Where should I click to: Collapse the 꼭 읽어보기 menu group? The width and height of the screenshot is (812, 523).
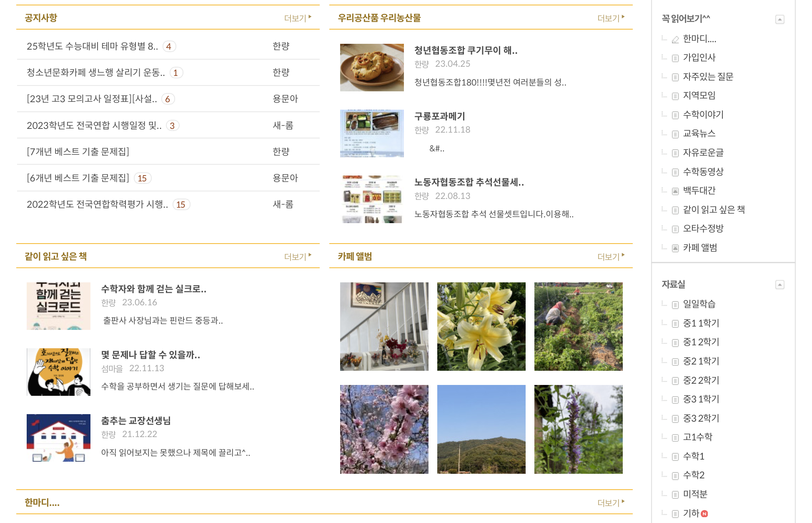[x=779, y=20]
